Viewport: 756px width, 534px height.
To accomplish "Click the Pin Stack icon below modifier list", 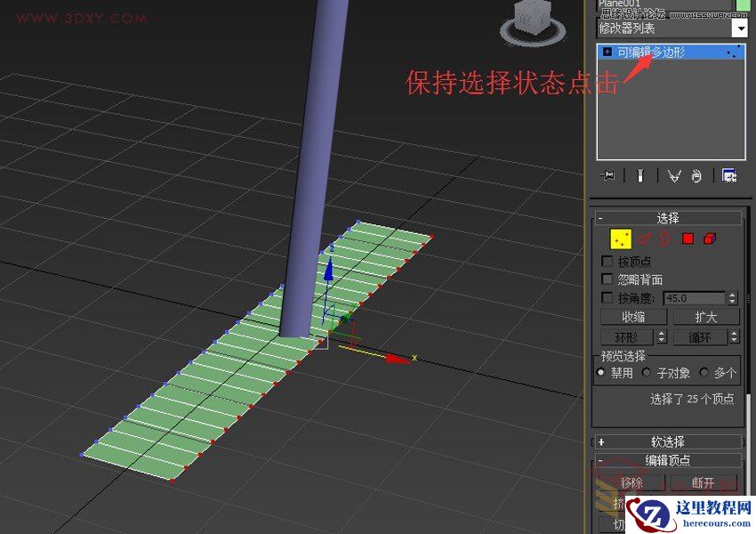I will (607, 175).
